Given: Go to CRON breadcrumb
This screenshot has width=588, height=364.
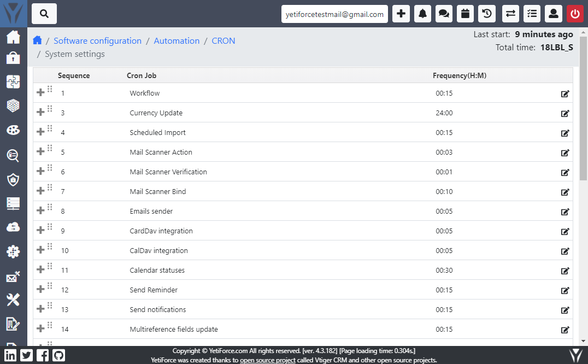Looking at the screenshot, I should tap(224, 40).
